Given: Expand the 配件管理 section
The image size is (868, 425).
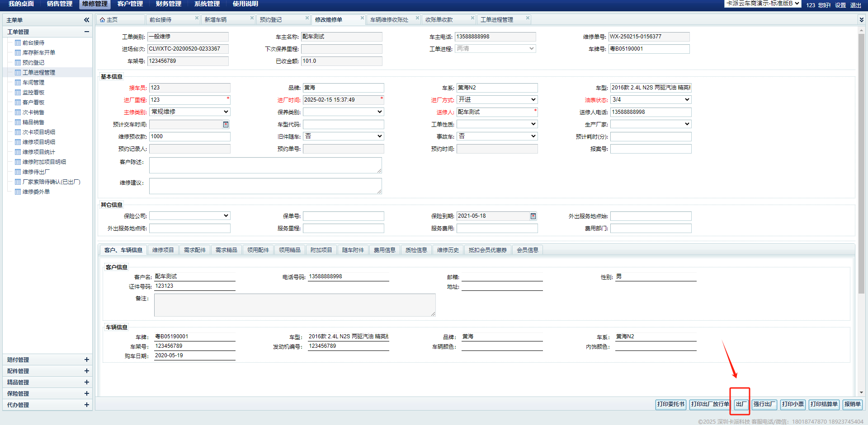Looking at the screenshot, I should [x=86, y=371].
